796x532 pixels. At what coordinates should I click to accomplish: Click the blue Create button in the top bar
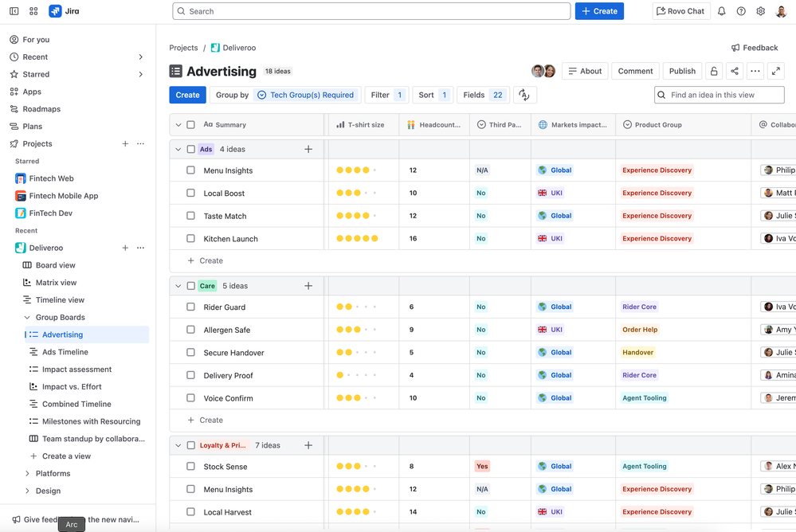pyautogui.click(x=599, y=11)
